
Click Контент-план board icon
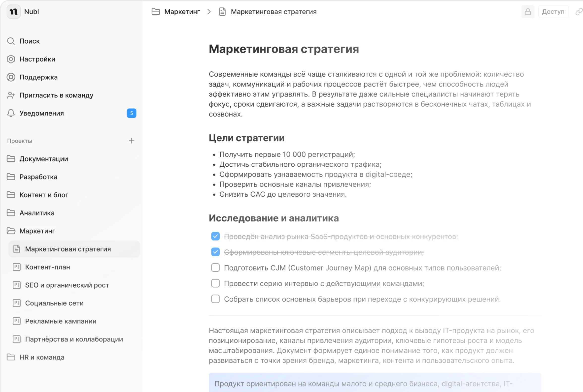(x=17, y=267)
